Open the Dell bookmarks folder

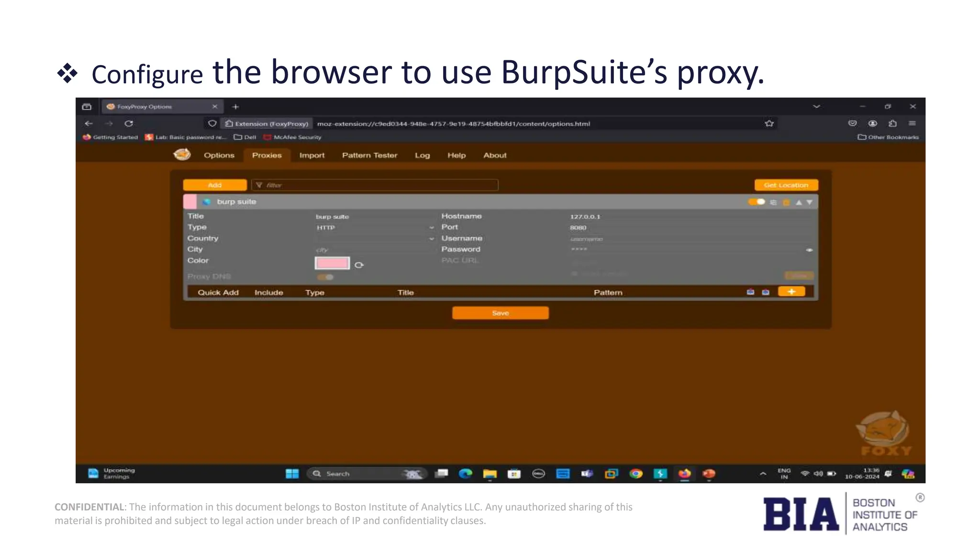(245, 137)
